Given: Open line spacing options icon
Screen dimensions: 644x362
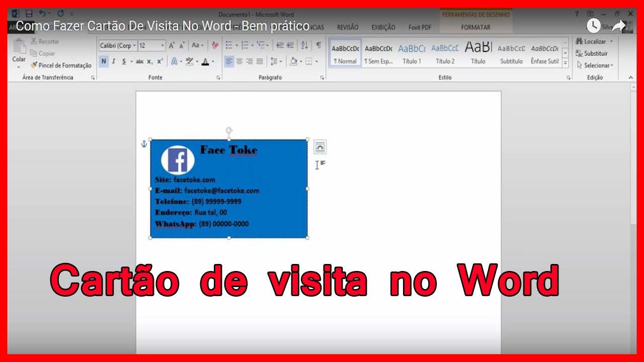Looking at the screenshot, I should 273,61.
